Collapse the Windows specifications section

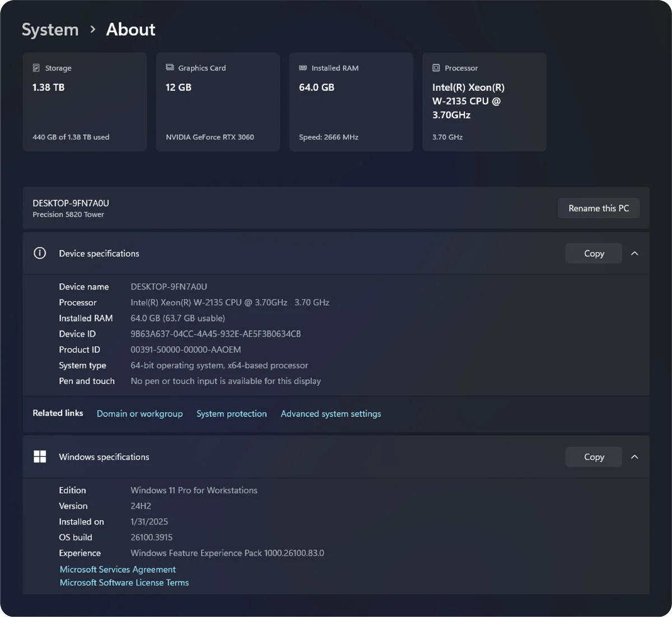pos(634,457)
